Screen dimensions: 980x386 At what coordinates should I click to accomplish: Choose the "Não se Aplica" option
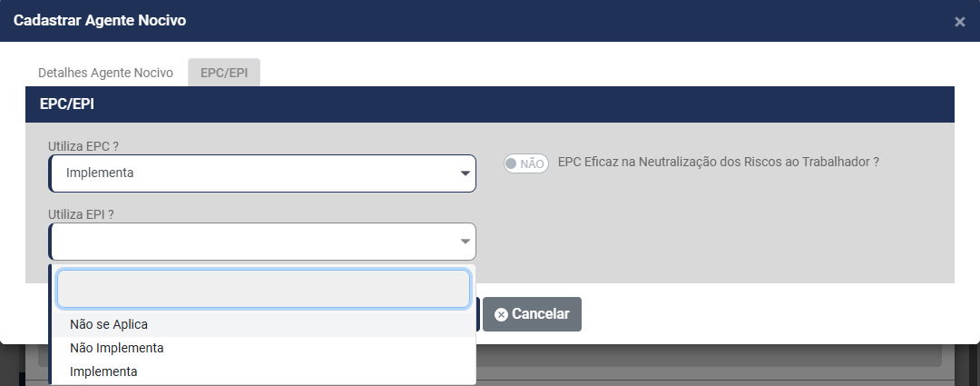coord(109,324)
